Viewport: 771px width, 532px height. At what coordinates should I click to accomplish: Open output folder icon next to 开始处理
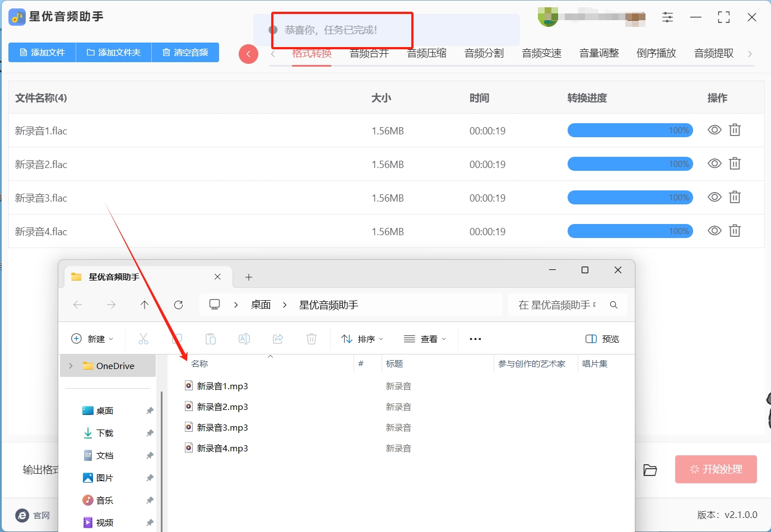click(x=650, y=470)
